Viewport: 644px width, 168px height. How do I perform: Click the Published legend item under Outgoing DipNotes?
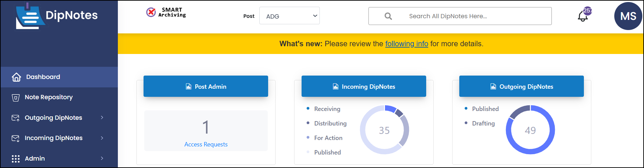[482, 109]
